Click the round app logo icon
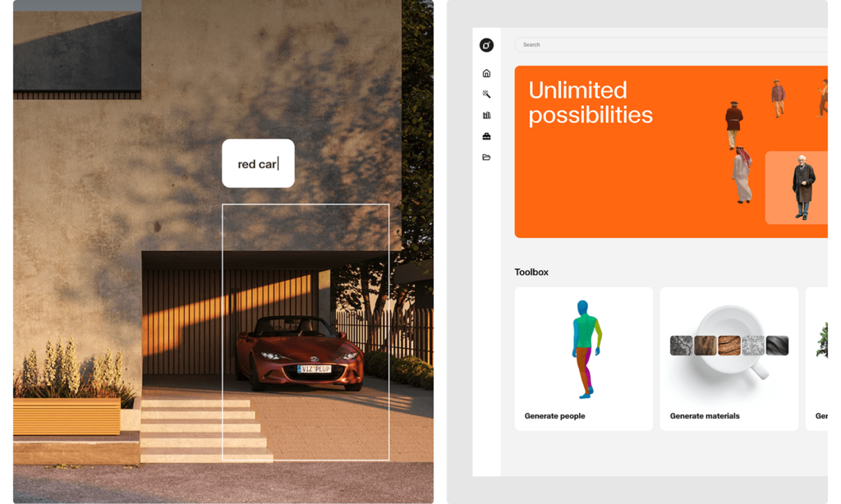841x504 pixels. tap(486, 46)
